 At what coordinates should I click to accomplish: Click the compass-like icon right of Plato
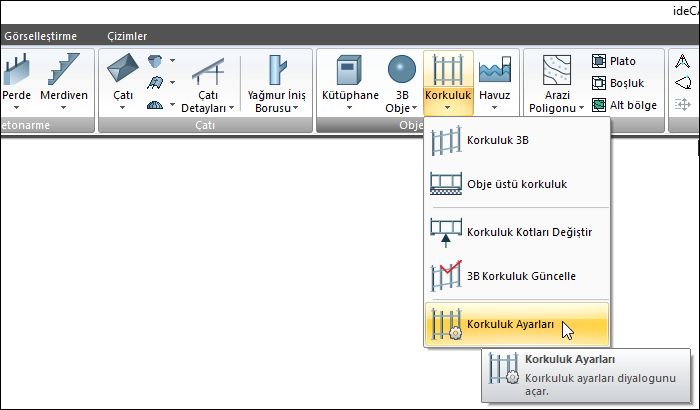pos(683,61)
